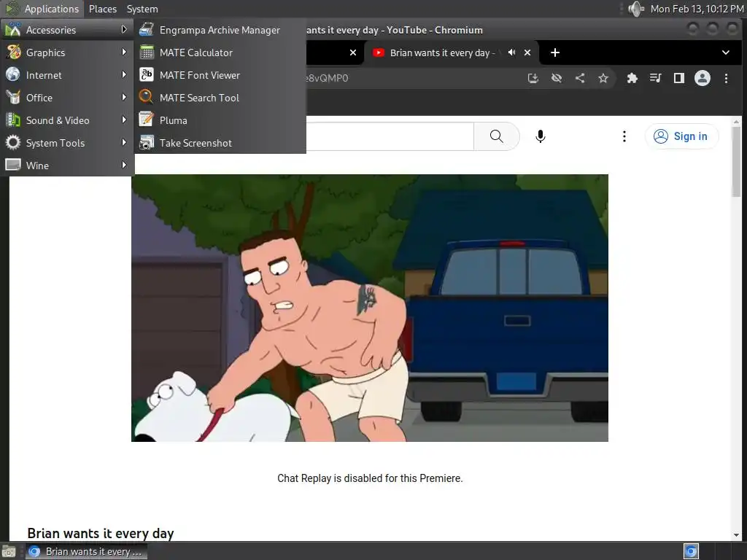Viewport: 747px width, 560px height.
Task: Open the Internet category
Action: click(x=67, y=75)
